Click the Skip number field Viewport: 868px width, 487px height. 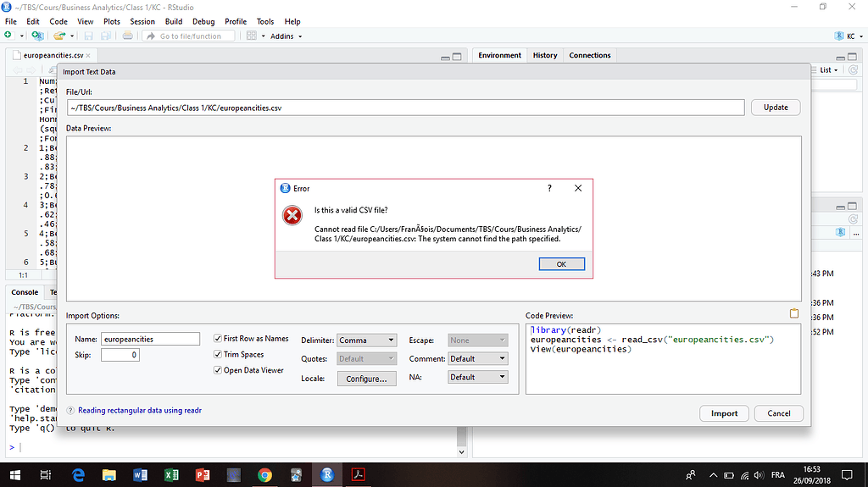pyautogui.click(x=120, y=355)
